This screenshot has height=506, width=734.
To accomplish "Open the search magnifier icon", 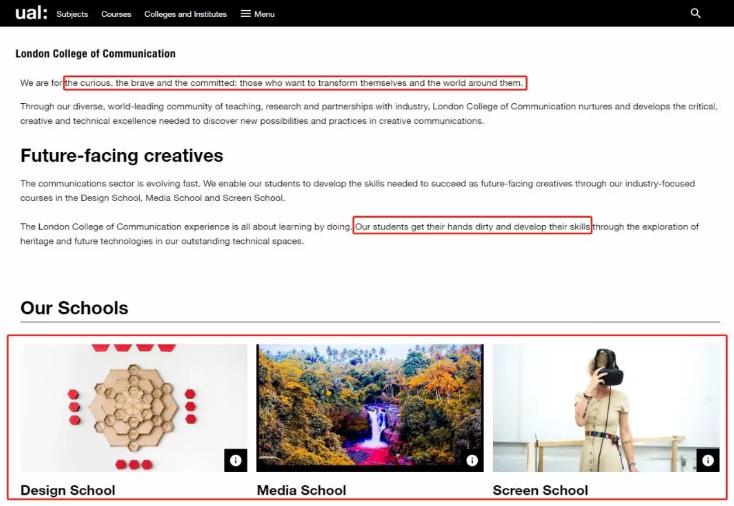I will coord(696,14).
